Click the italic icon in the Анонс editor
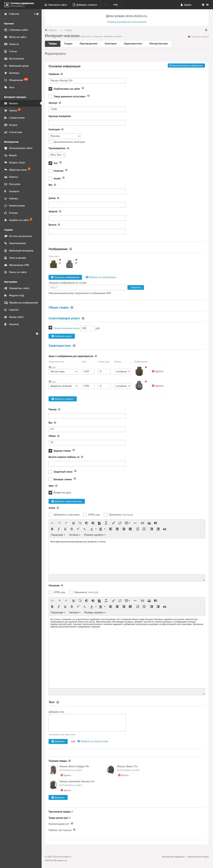The image size is (213, 868). coord(59,529)
